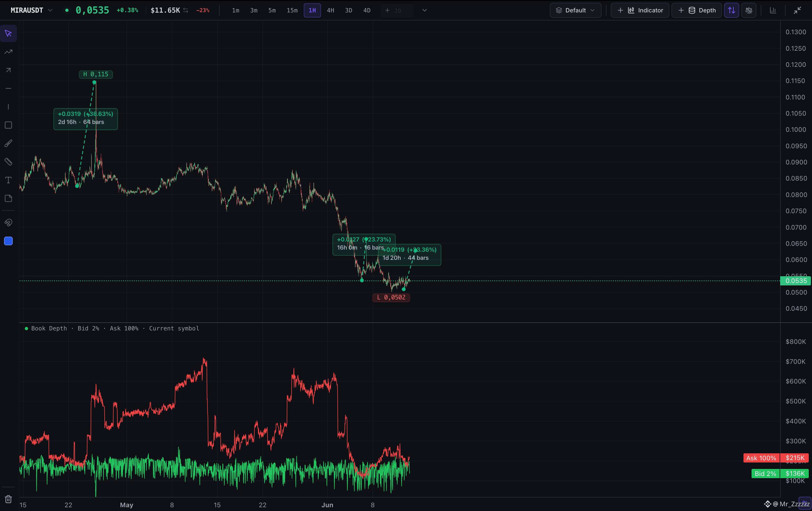Collapse the chart with shrink arrows icon

coord(797,11)
